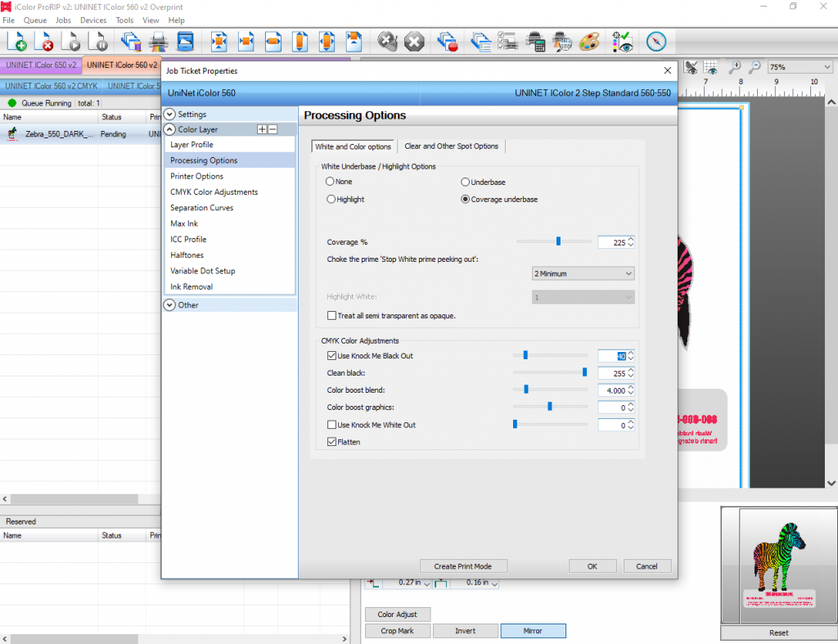Click the delete job icon with red X

pyautogui.click(x=44, y=41)
